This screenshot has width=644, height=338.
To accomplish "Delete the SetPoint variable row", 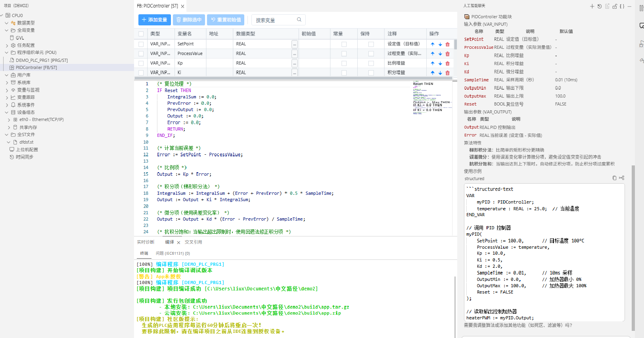I will (448, 44).
